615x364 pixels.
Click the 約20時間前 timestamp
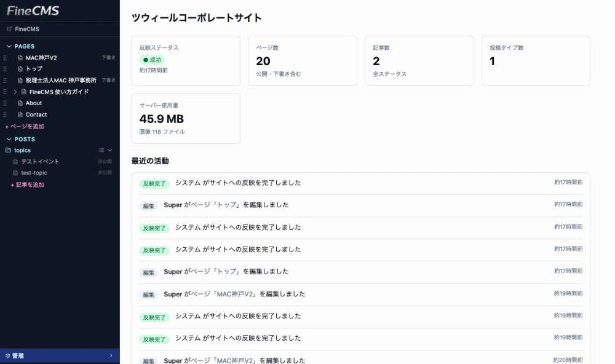(x=568, y=360)
